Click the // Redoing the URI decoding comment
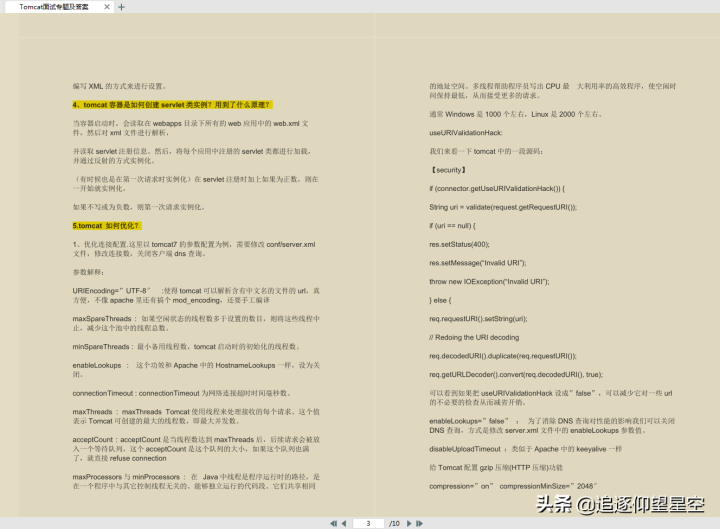 coord(474,337)
